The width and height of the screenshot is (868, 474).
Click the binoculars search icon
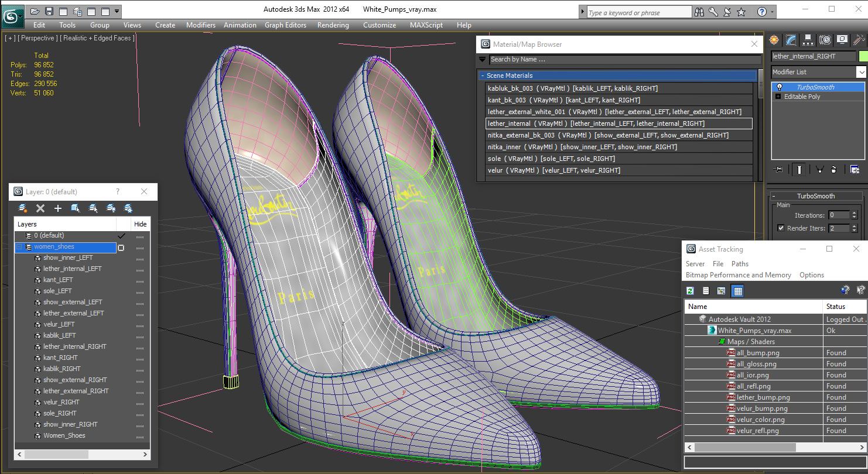pos(699,12)
